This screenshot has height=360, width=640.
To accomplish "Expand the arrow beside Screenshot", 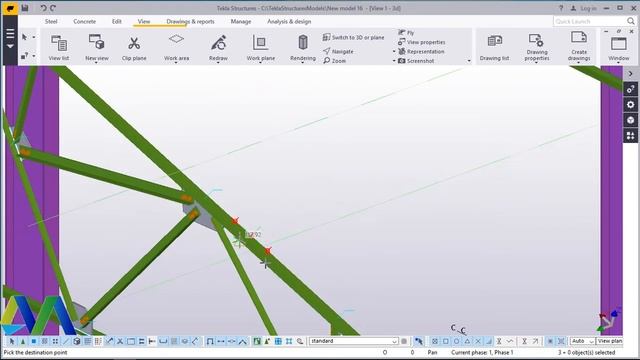I will tap(394, 61).
